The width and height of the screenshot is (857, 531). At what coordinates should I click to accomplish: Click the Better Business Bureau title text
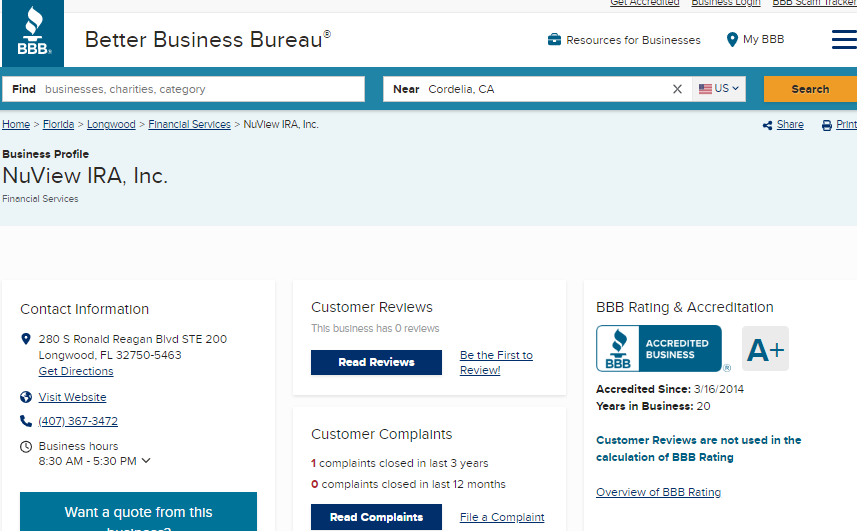click(208, 40)
